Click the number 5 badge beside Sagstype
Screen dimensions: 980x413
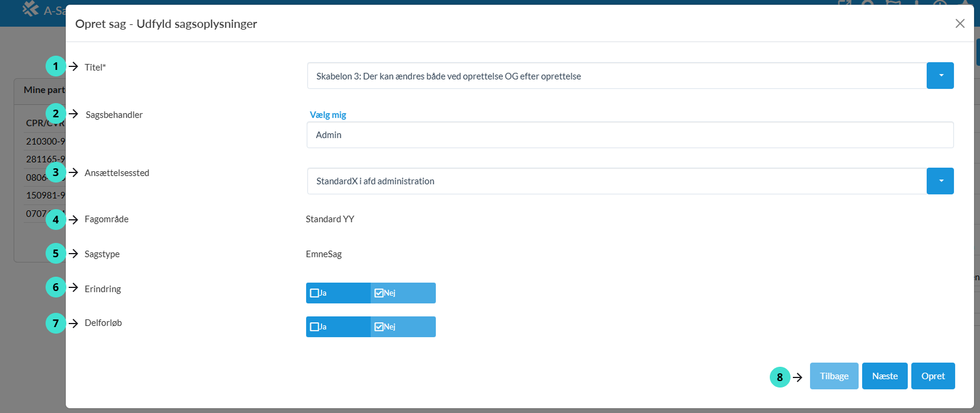coord(56,254)
